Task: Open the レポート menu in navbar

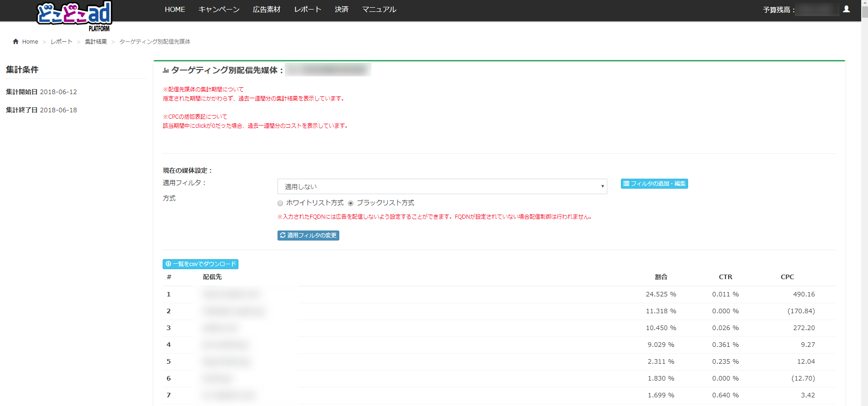Action: [x=308, y=10]
